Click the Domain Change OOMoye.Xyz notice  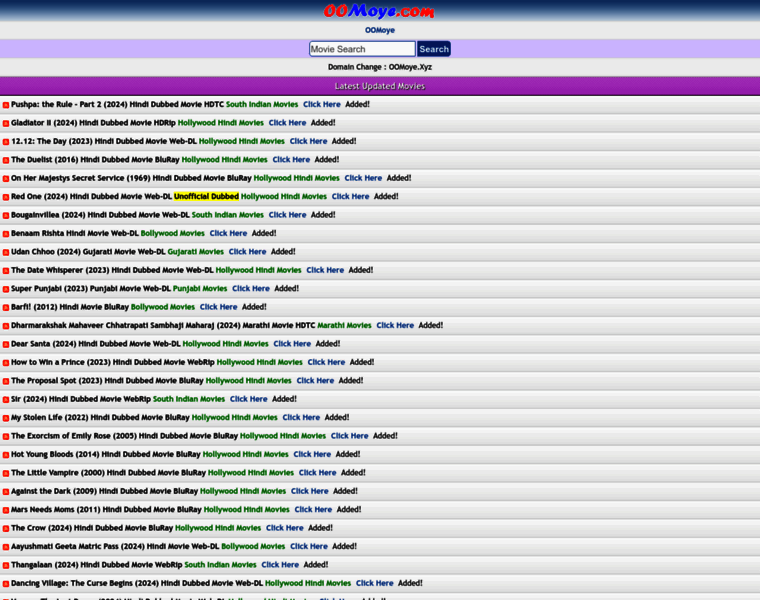click(380, 67)
